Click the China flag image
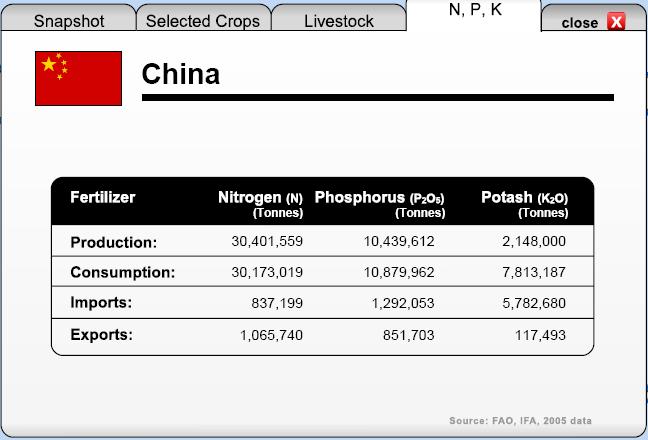The width and height of the screenshot is (648, 440). (x=79, y=78)
